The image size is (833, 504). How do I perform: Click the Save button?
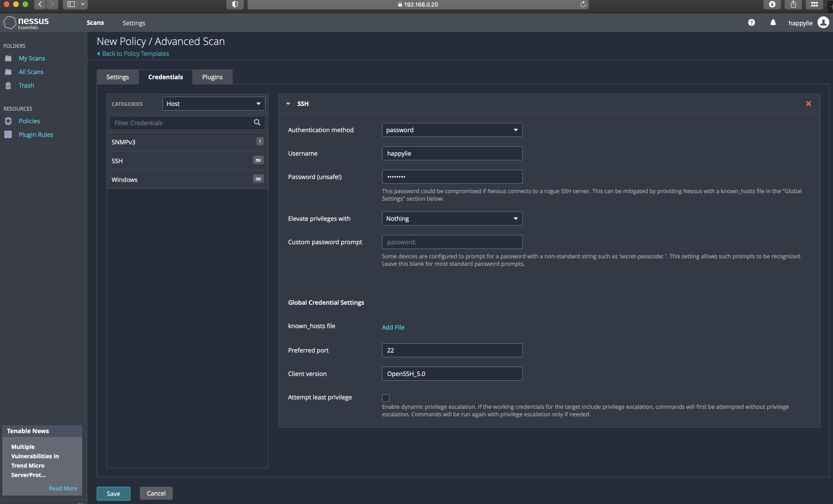pyautogui.click(x=114, y=493)
